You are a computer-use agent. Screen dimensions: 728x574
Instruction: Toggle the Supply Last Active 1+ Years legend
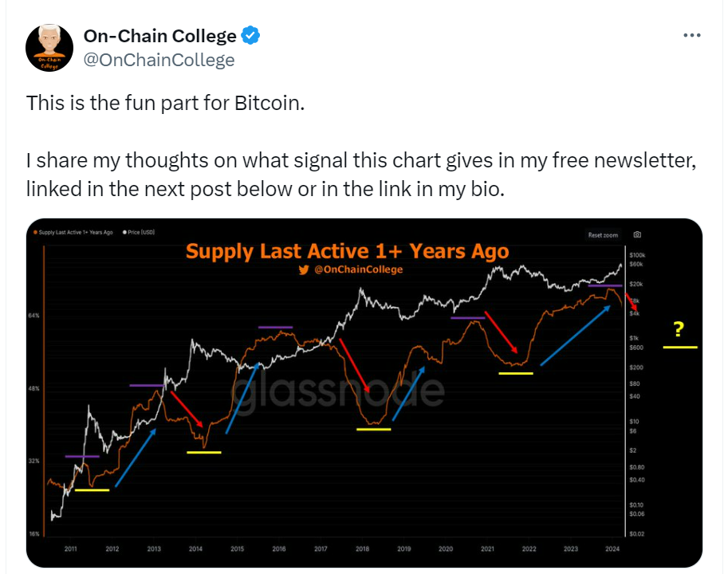(x=73, y=231)
